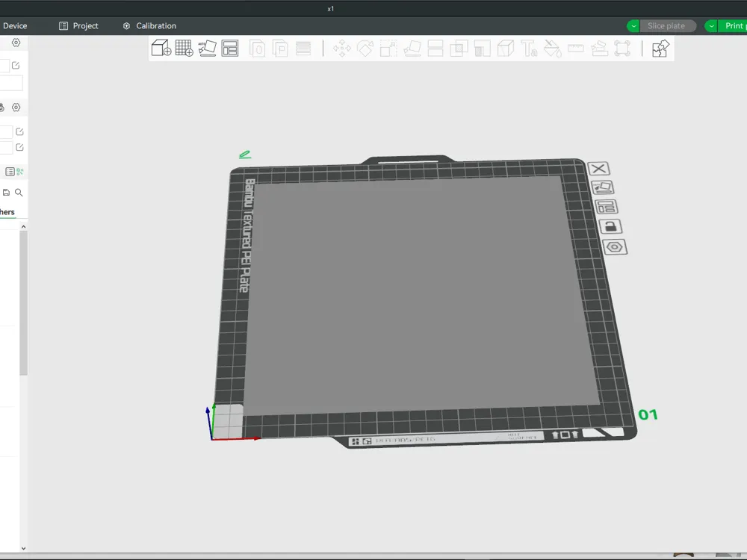Open the Calibration menu
747x560 pixels.
149,25
